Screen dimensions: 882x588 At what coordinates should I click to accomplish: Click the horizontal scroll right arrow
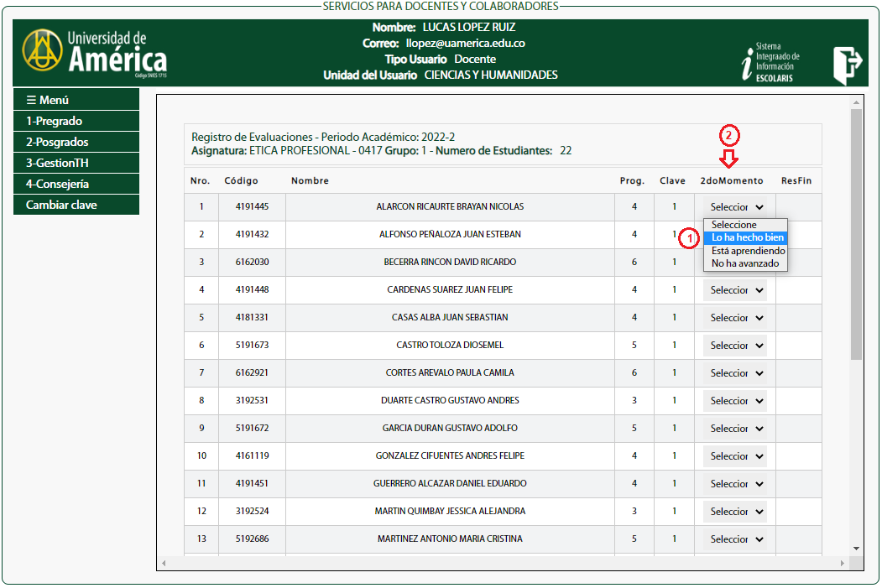point(842,563)
